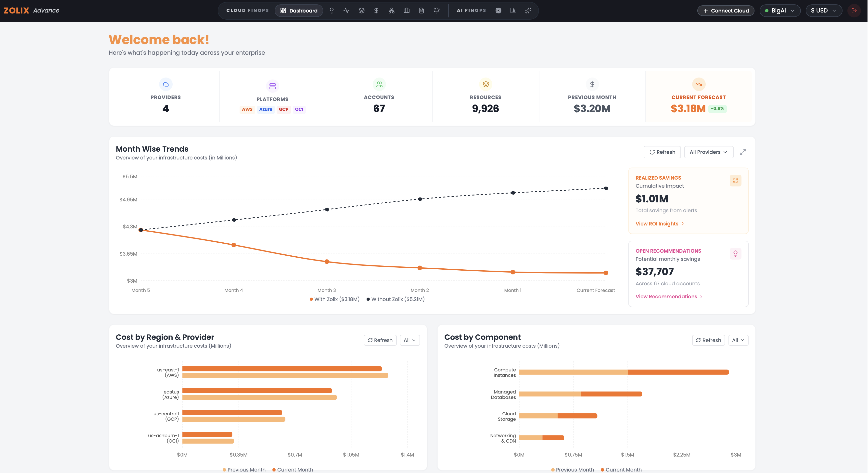Open the AI FinOps bar chart icon
This screenshot has width=868, height=473.
pyautogui.click(x=513, y=11)
